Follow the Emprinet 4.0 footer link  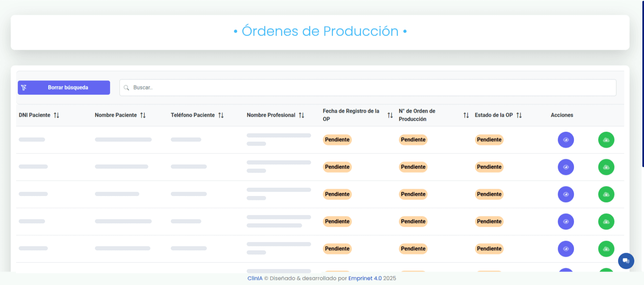(x=365, y=278)
